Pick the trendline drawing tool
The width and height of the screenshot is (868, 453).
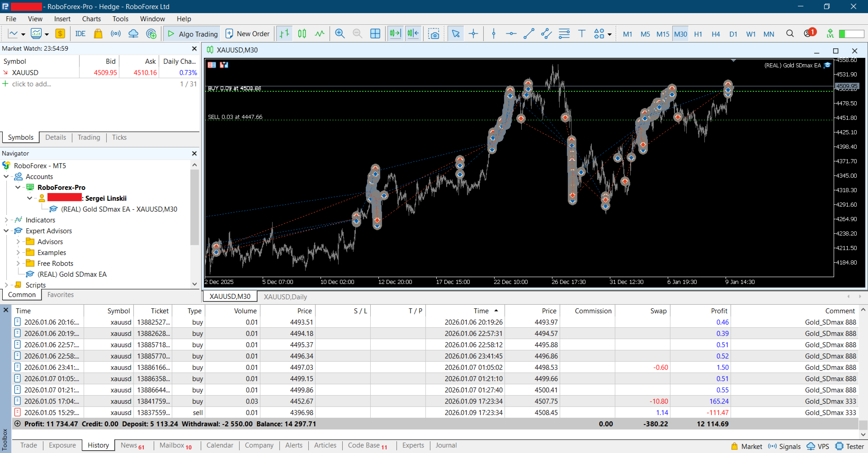tap(528, 34)
